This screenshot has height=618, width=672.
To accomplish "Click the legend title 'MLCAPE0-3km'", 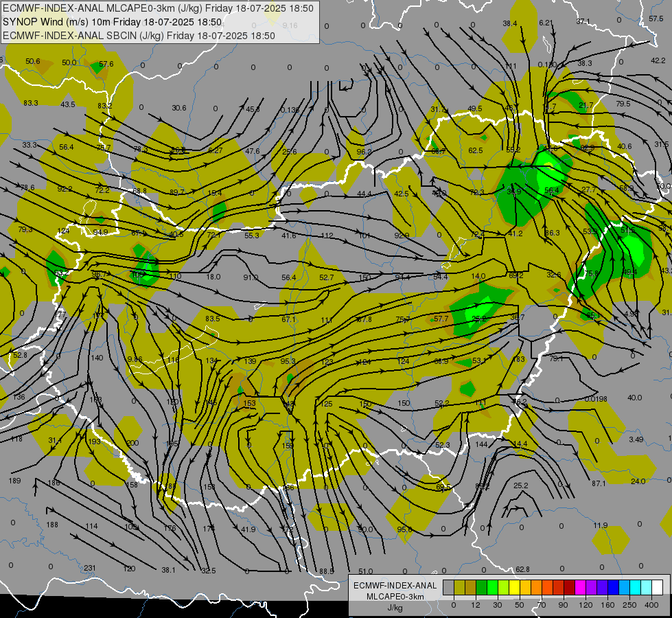I will tap(395, 597).
